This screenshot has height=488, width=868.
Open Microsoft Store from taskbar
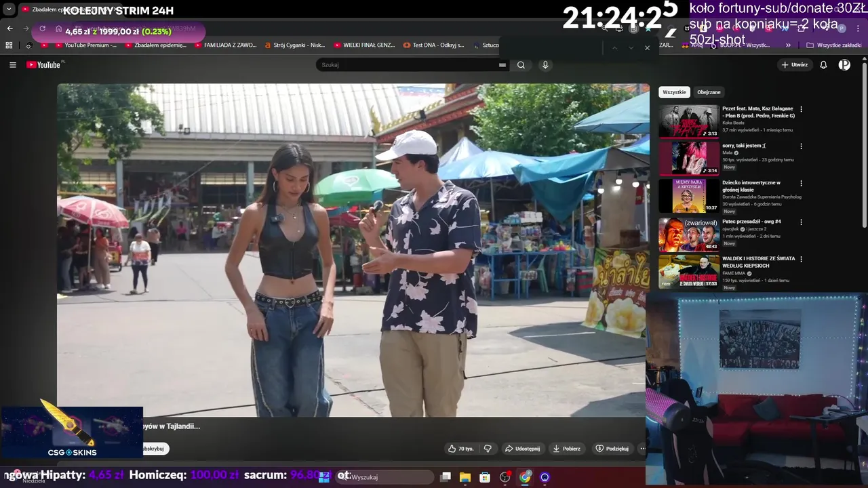[x=485, y=477]
